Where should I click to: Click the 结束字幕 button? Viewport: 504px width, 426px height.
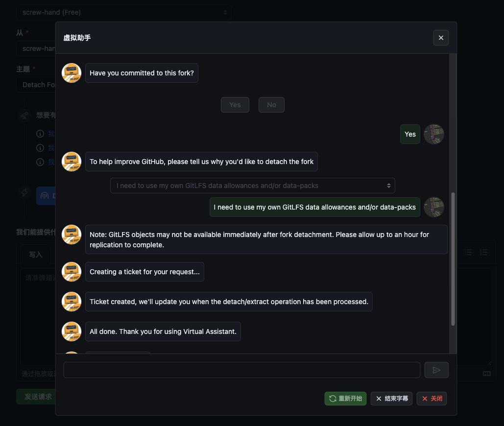[391, 399]
